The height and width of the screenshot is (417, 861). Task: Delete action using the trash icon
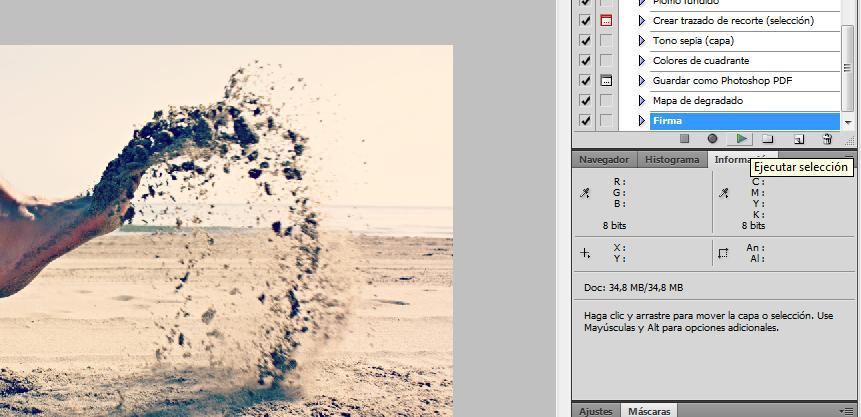click(x=827, y=139)
